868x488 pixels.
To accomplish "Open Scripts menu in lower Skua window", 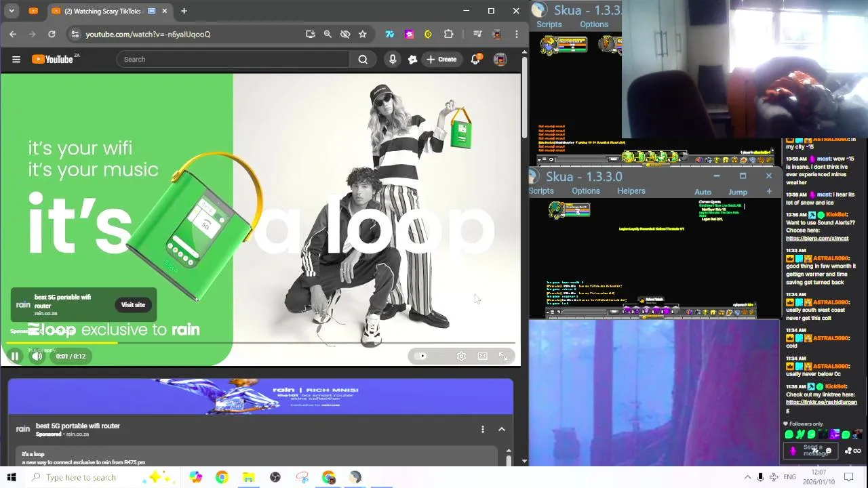I will [x=541, y=191].
